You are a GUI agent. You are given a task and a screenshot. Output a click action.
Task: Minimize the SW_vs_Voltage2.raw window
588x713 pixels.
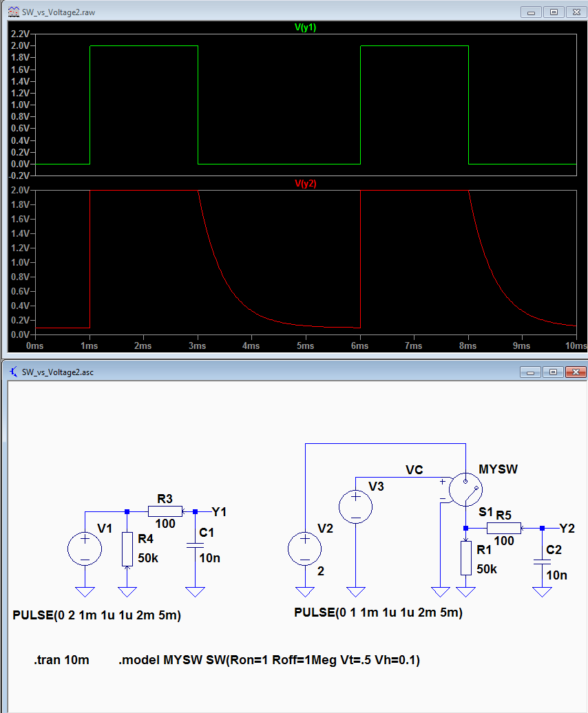pos(531,12)
